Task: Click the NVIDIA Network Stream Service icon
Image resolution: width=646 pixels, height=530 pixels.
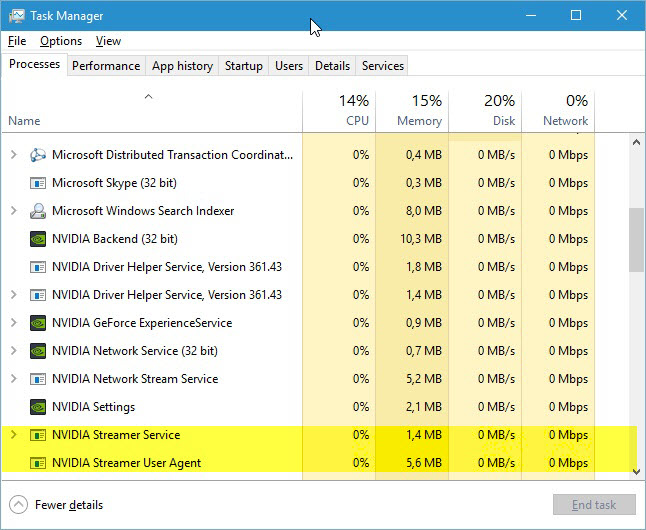Action: pyautogui.click(x=38, y=379)
